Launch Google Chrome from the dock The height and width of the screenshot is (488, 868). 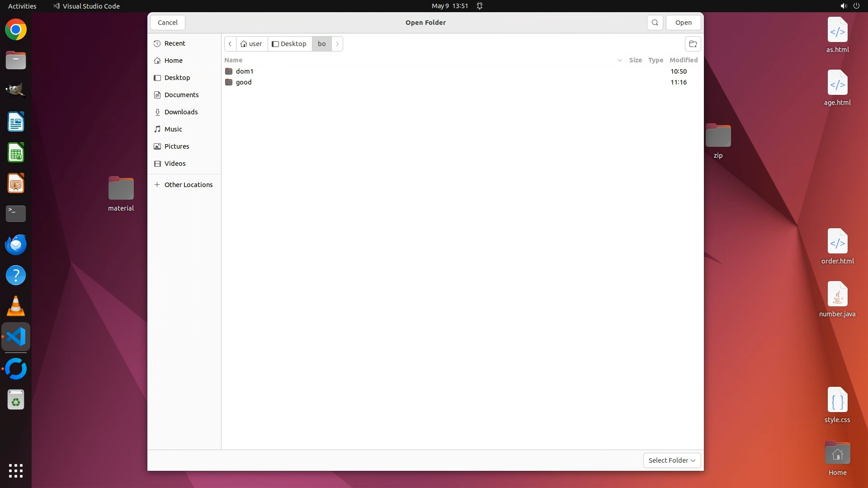16,30
